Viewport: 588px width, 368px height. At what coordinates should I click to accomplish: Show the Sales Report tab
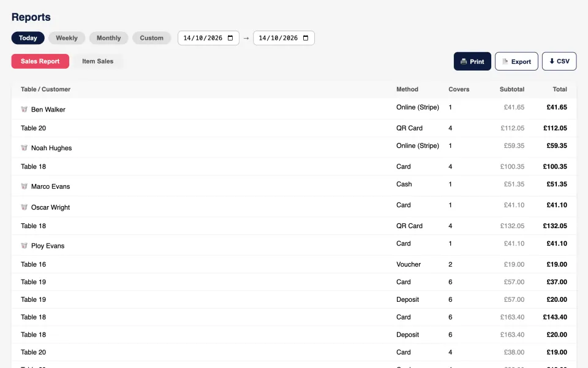[x=40, y=61]
